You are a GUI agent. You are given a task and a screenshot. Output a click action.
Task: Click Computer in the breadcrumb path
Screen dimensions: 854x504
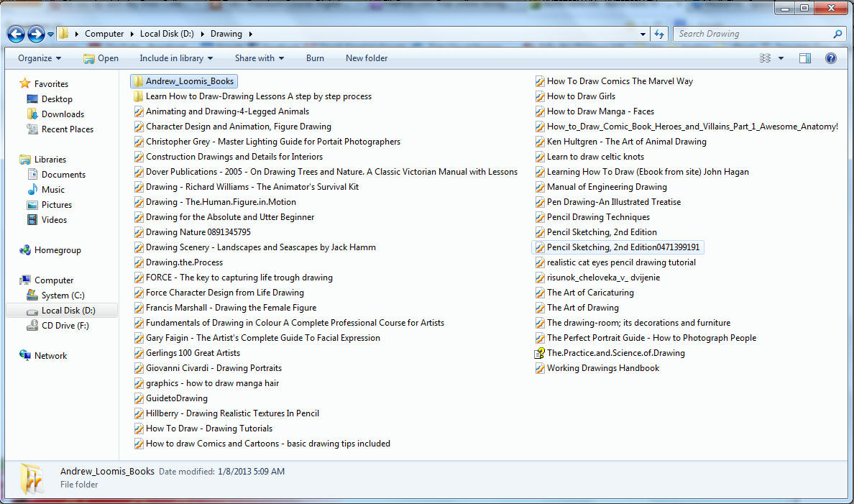(104, 34)
